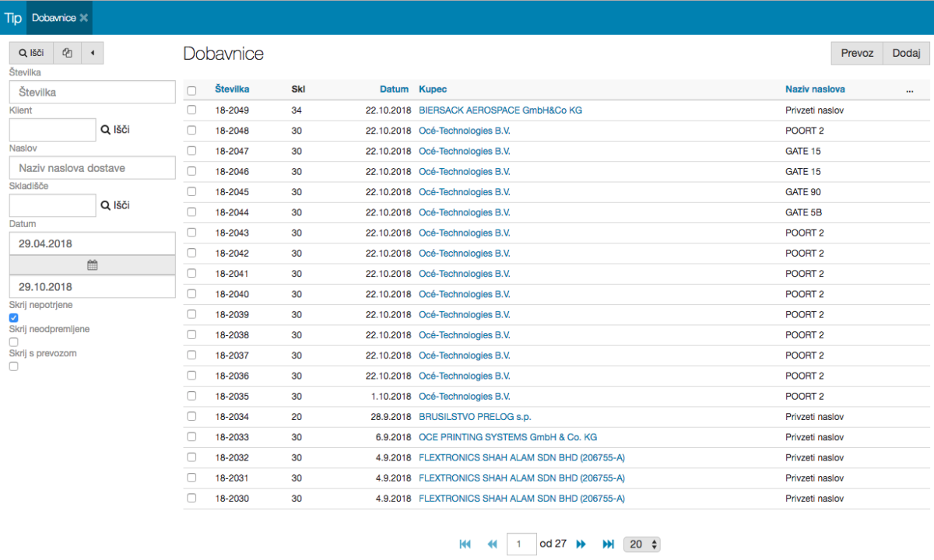Screen dimensions: 934x560
Task: Jump to the last page
Action: (608, 544)
